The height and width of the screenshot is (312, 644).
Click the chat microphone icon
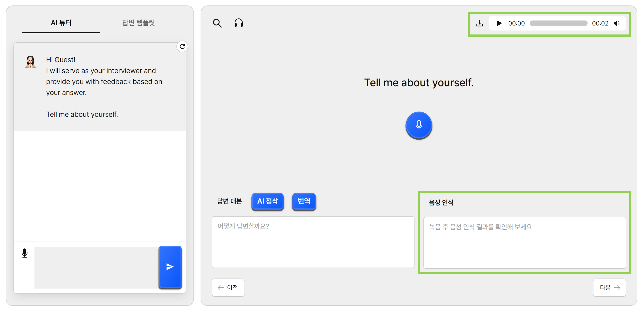pos(24,253)
